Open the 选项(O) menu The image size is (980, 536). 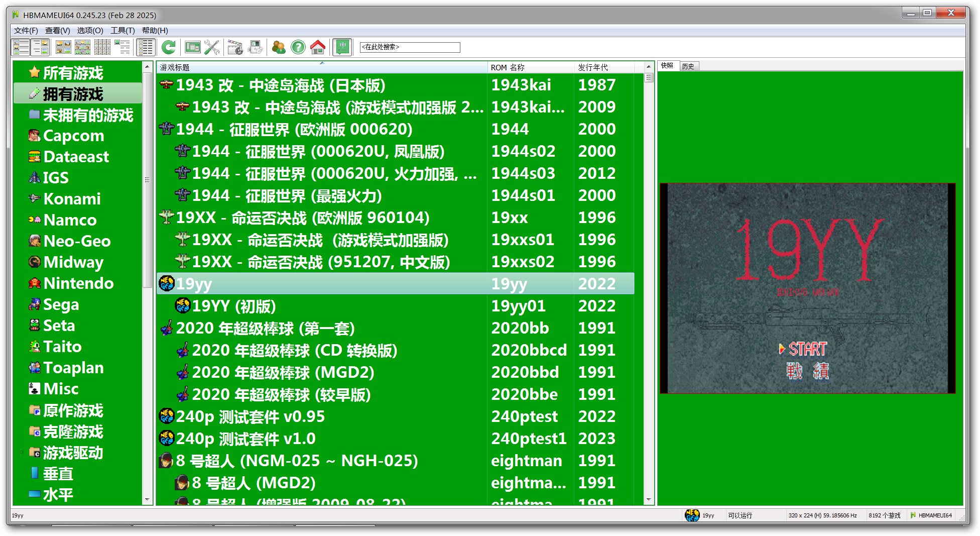(90, 31)
